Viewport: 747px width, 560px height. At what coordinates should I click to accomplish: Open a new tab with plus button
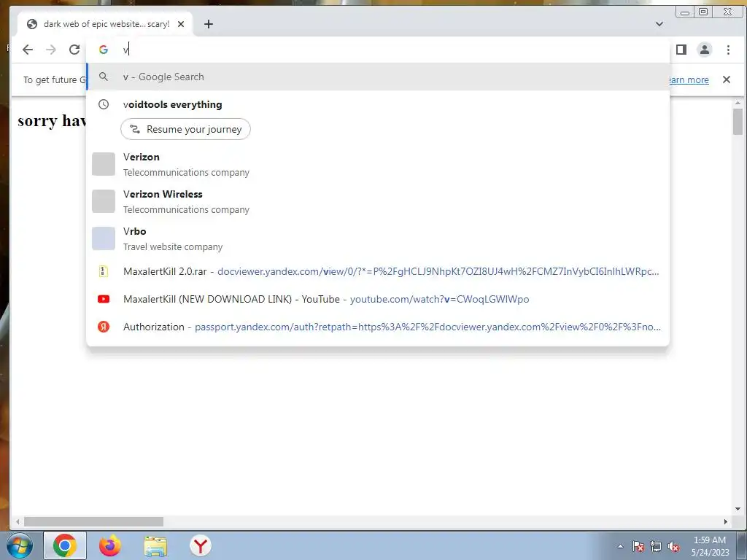209,24
